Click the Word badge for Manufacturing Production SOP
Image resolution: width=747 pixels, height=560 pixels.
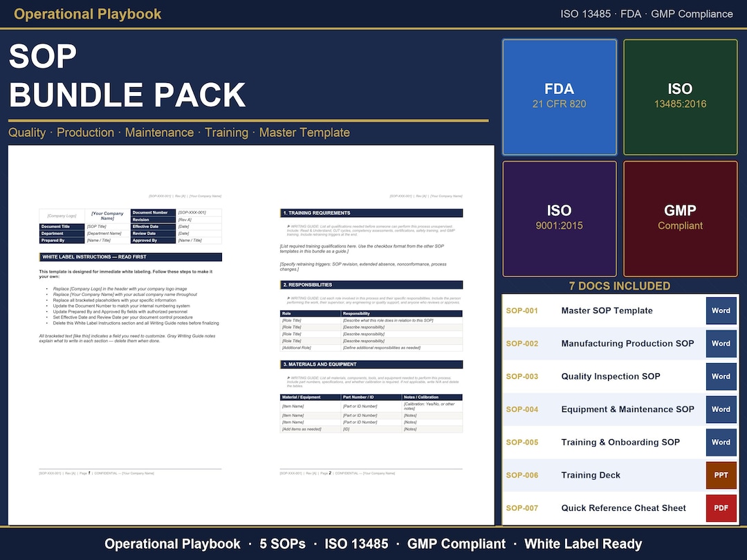721,344
